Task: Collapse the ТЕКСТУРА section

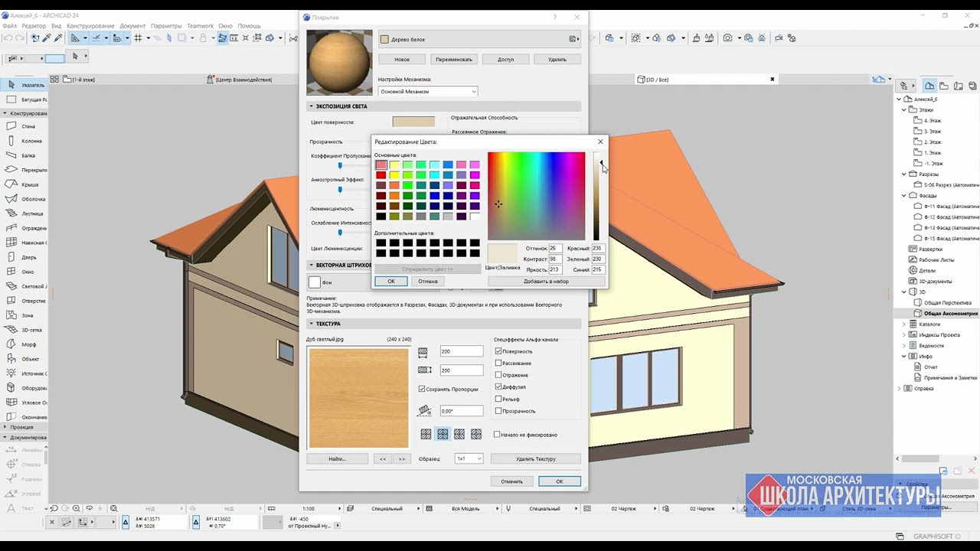Action: [312, 324]
